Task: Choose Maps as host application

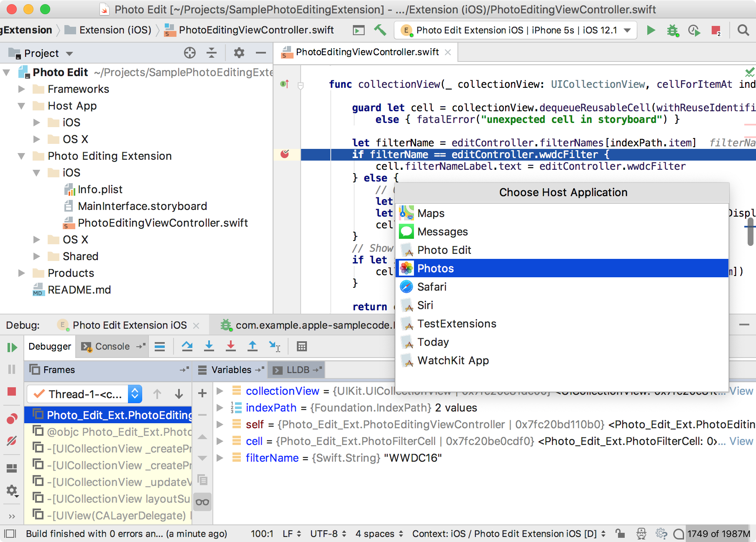Action: [562, 213]
